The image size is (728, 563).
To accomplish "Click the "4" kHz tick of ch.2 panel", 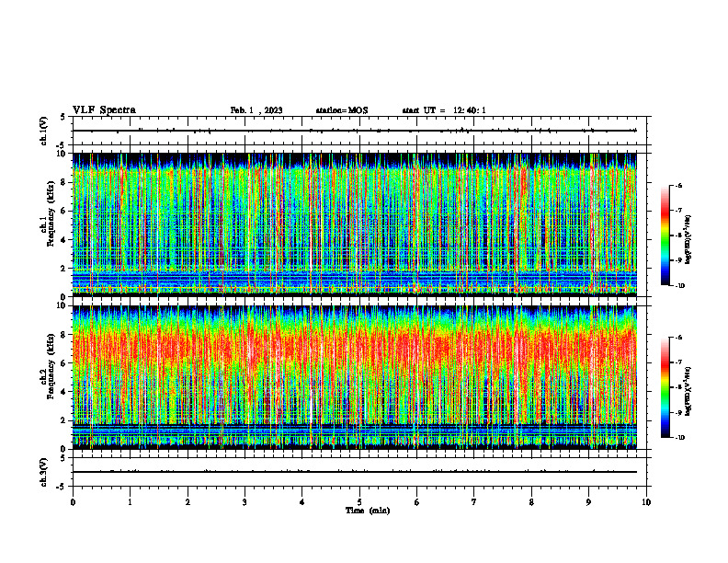I will [x=64, y=392].
